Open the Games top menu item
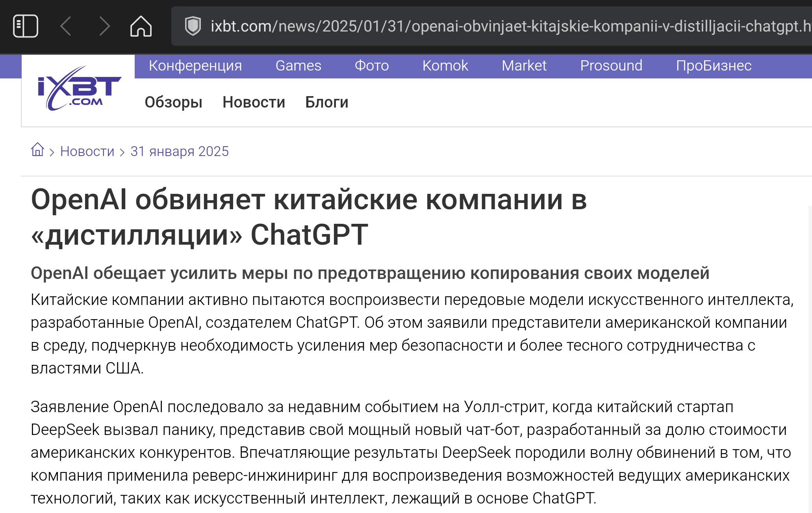The height and width of the screenshot is (513, 812). pyautogui.click(x=298, y=65)
